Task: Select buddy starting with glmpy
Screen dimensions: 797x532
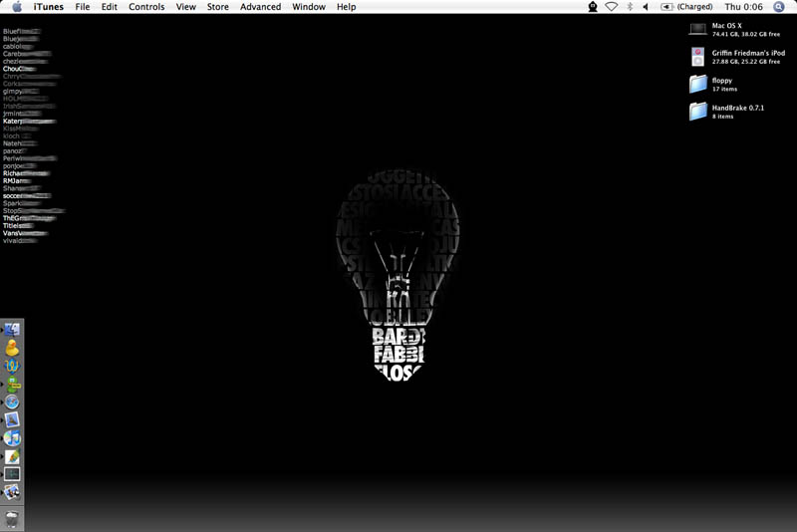Action: click(21, 91)
